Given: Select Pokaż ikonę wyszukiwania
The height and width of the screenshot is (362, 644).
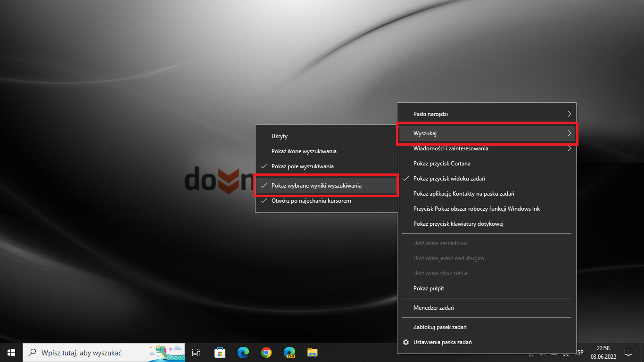Looking at the screenshot, I should coord(326,151).
